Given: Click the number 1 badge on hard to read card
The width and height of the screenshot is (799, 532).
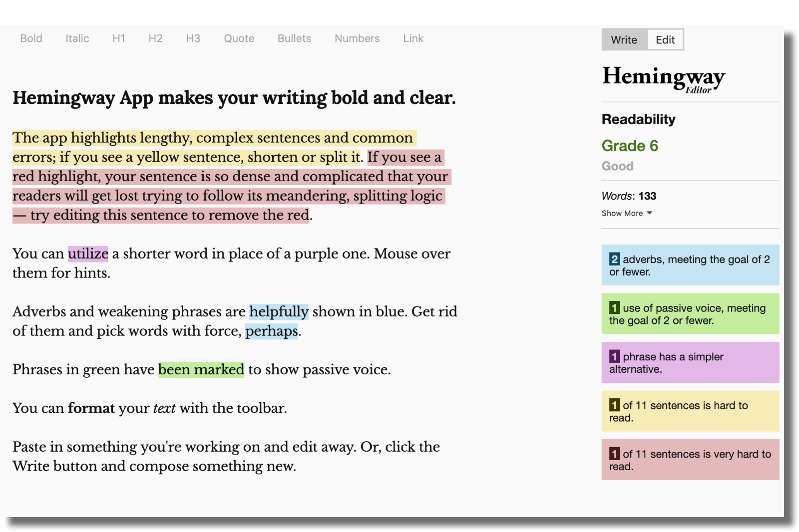Looking at the screenshot, I should pos(615,405).
